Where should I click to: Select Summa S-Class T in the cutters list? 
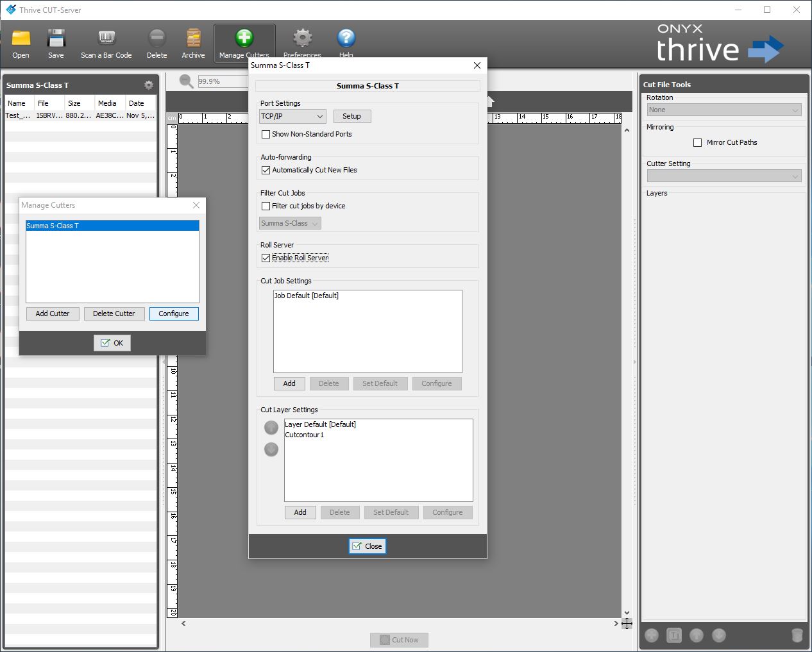pos(112,226)
